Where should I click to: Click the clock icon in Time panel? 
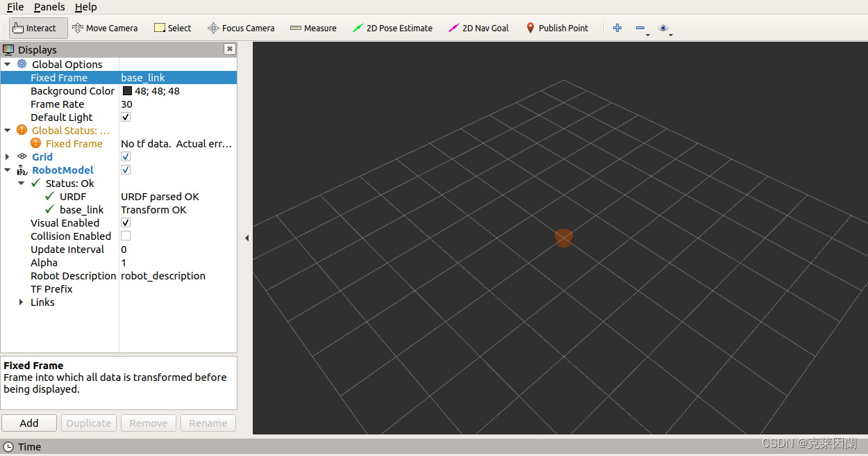click(x=8, y=447)
